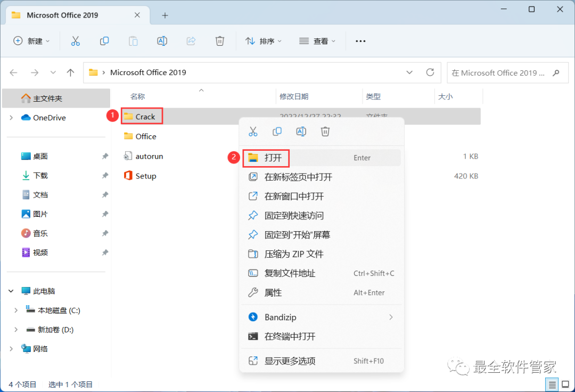
Task: Unpin 视频 from quick access
Action: click(105, 252)
